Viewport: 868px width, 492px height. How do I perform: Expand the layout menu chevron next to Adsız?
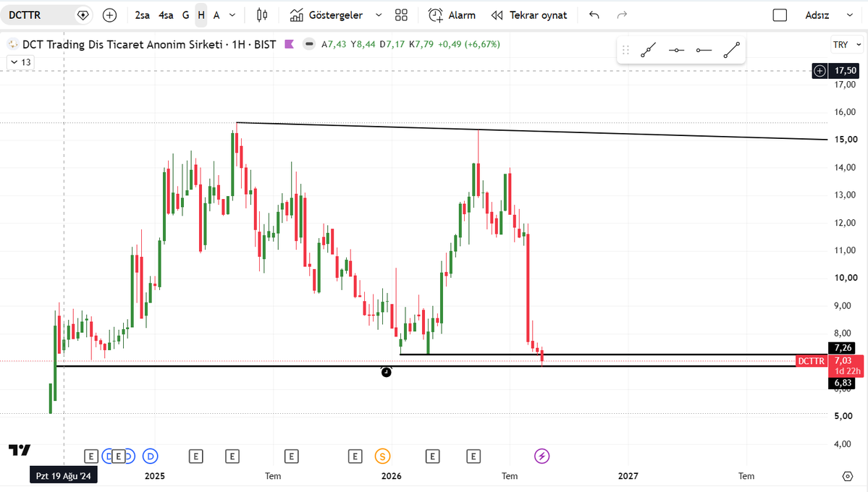click(x=850, y=15)
